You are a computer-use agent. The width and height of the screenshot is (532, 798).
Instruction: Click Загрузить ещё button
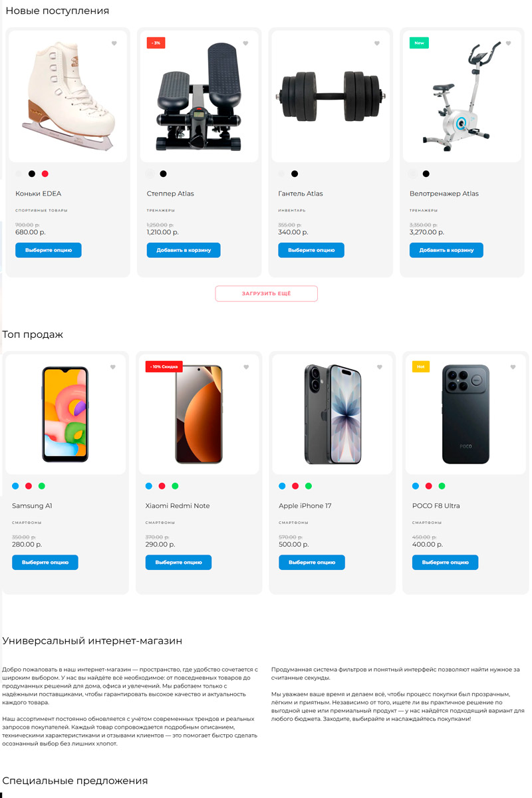coord(266,293)
